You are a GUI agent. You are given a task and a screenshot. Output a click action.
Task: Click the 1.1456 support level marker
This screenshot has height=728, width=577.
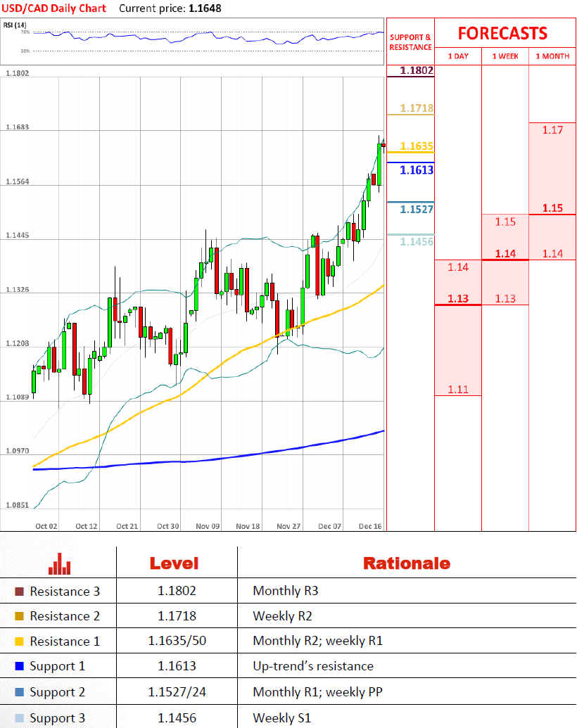(x=417, y=242)
